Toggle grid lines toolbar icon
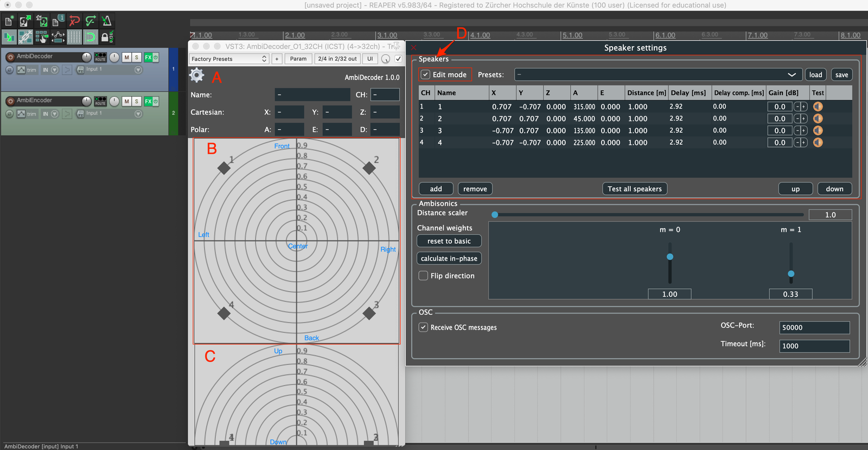 [x=74, y=37]
